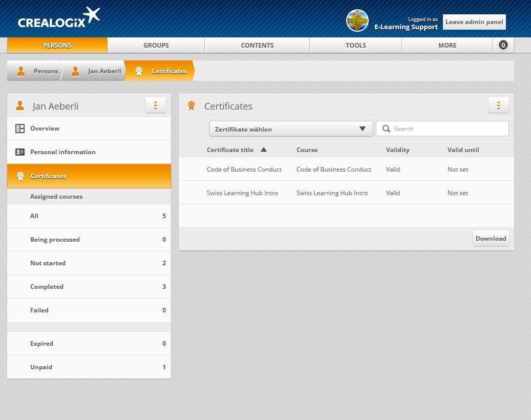531x420 pixels.
Task: Click the Certificates panel header ribbon icon
Action: pos(192,106)
